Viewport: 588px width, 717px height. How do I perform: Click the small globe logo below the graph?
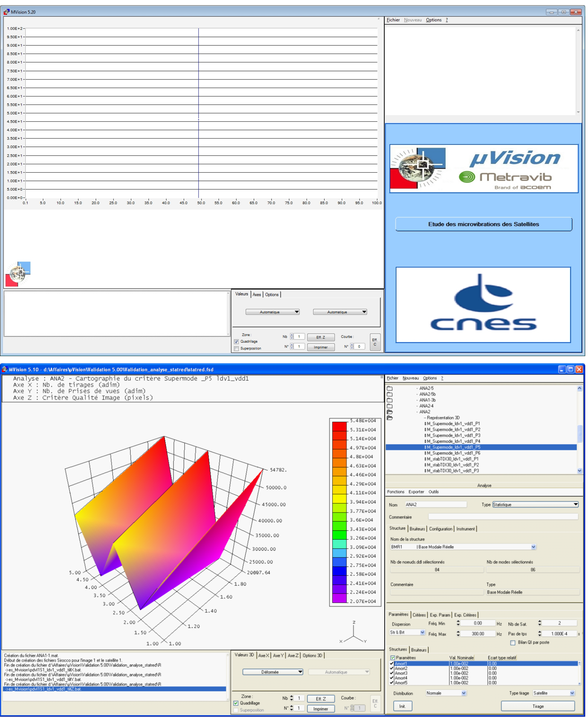[x=18, y=274]
